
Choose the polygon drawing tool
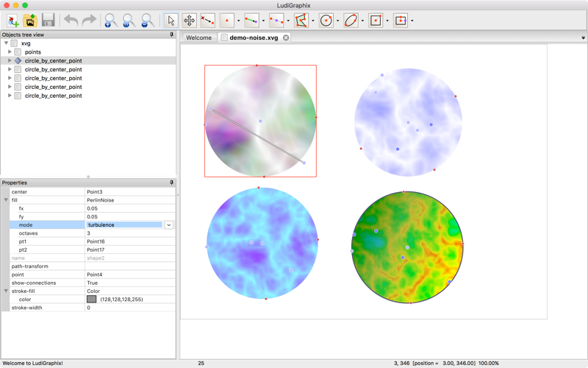(301, 21)
